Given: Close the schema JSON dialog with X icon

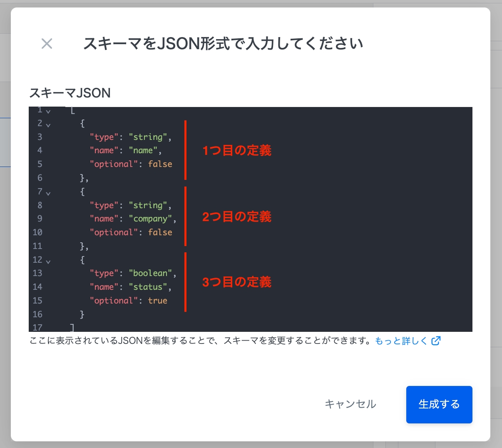Looking at the screenshot, I should click(x=47, y=44).
